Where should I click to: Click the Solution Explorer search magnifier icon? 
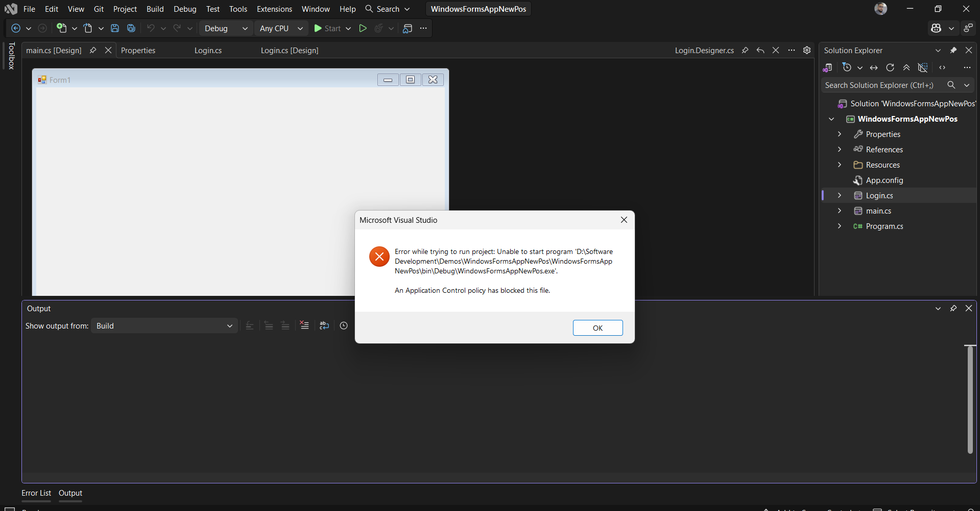(x=951, y=85)
